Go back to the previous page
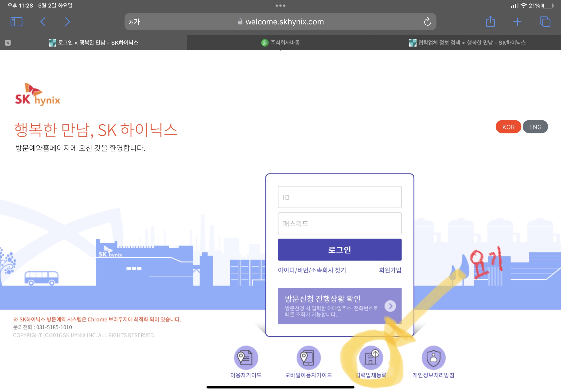The height and width of the screenshot is (392, 561). (x=43, y=22)
